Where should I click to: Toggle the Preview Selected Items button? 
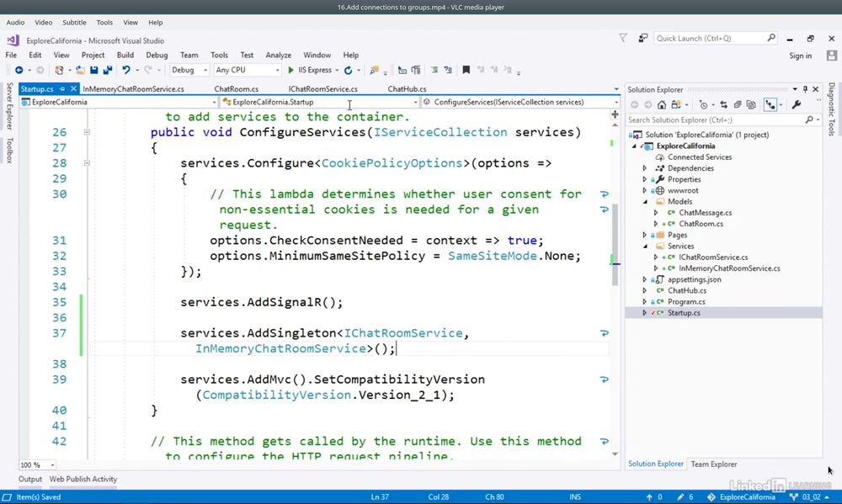coord(770,105)
